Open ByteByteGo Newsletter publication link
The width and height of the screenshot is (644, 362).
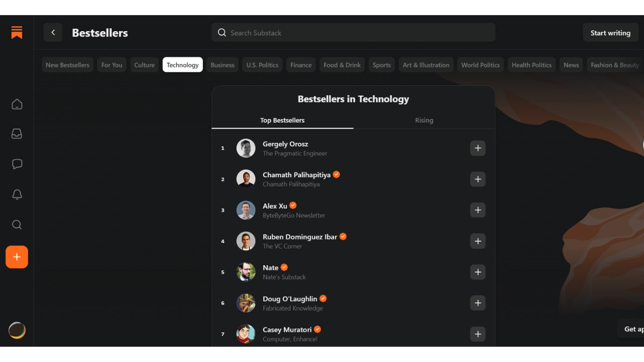point(294,215)
